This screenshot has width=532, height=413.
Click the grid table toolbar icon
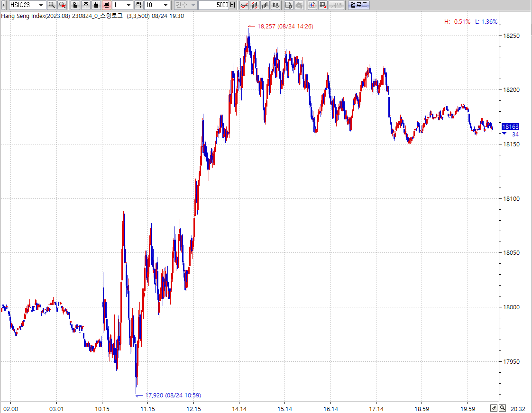click(x=323, y=5)
